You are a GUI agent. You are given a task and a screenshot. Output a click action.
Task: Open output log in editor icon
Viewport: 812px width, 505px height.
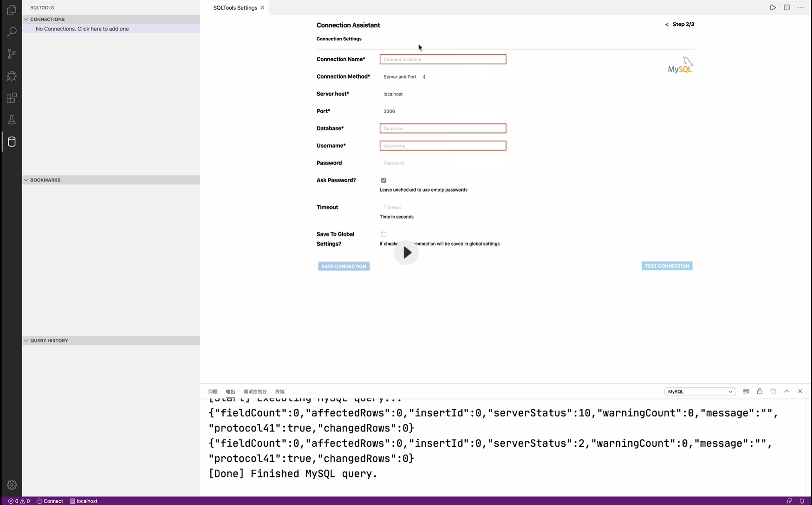pos(773,391)
